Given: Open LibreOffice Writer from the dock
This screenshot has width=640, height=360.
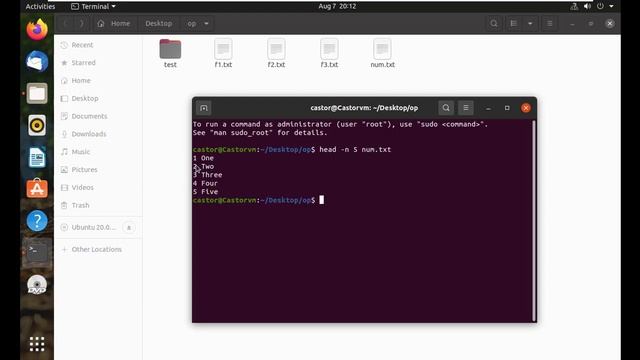Looking at the screenshot, I should [x=37, y=157].
